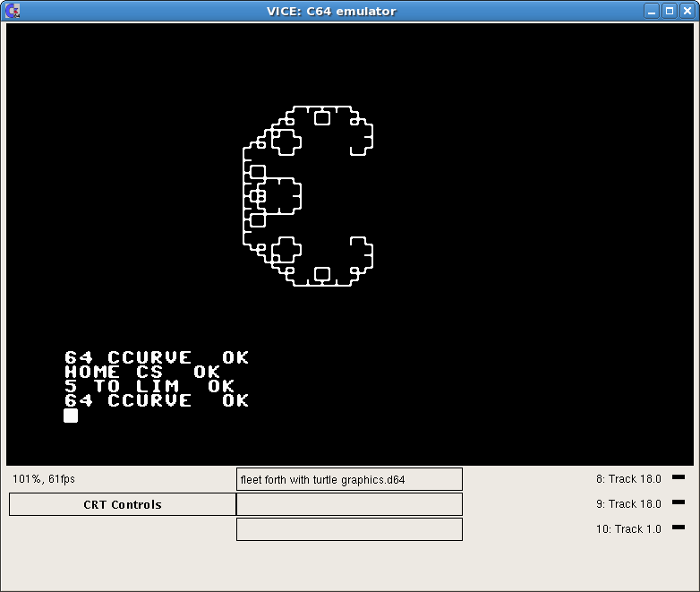Click the 101%, 61fps speed indicator
The height and width of the screenshot is (592, 700).
click(44, 479)
